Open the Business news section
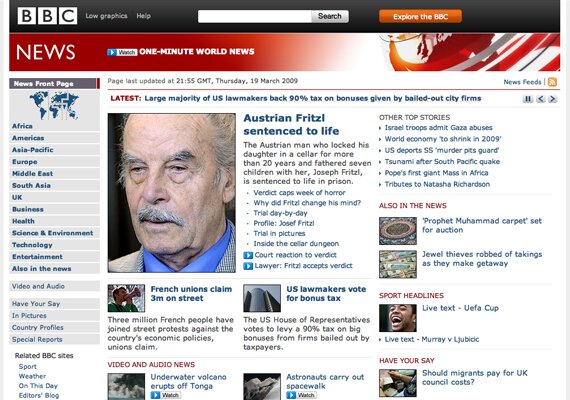Viewport: 570px width, 400px height. 54,209
